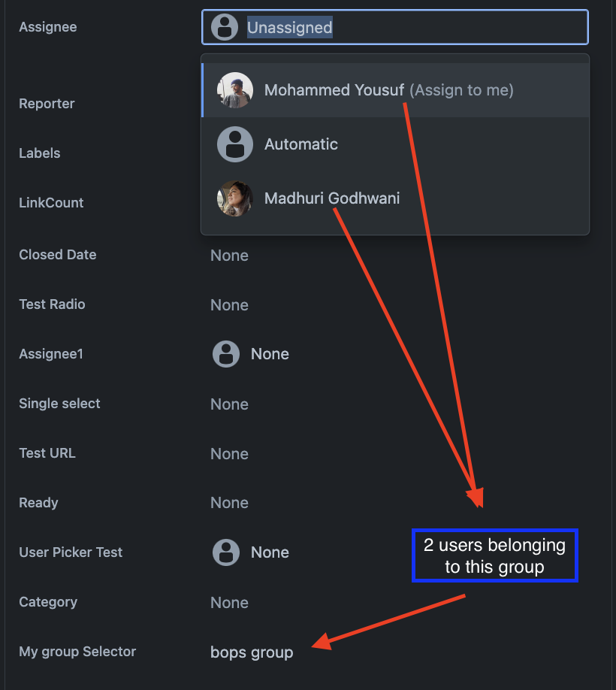Pick Madhuri Godhwani as assignee
The height and width of the screenshot is (690, 616).
coord(332,198)
